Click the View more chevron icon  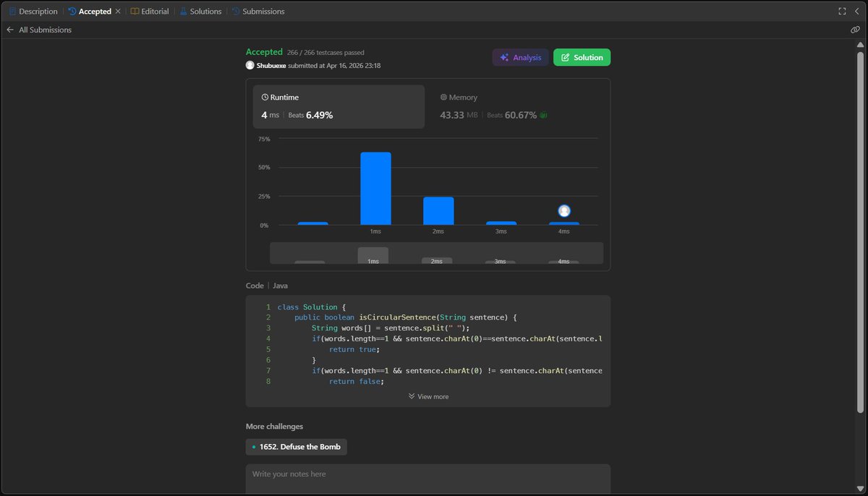[412, 396]
